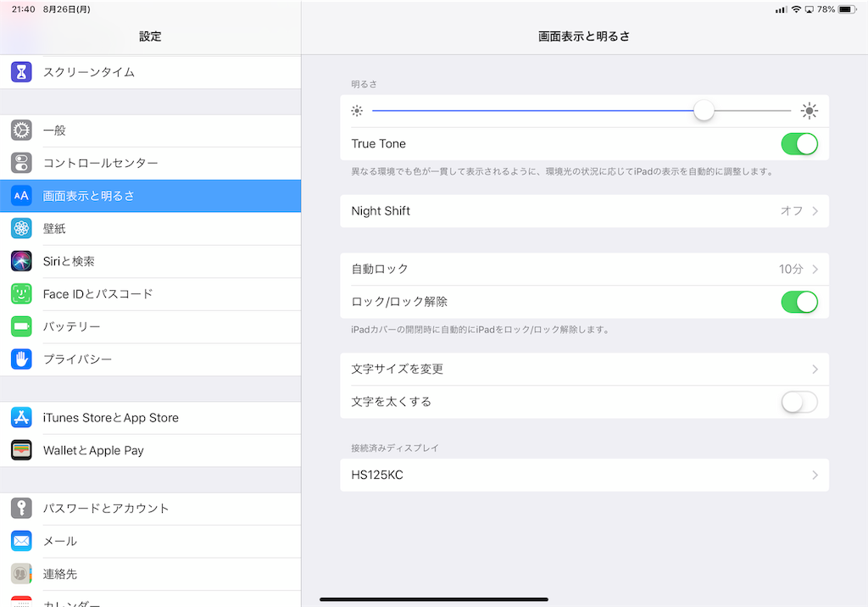This screenshot has height=607, width=868.
Task: Tap the 78% battery percentage
Action: [x=826, y=9]
